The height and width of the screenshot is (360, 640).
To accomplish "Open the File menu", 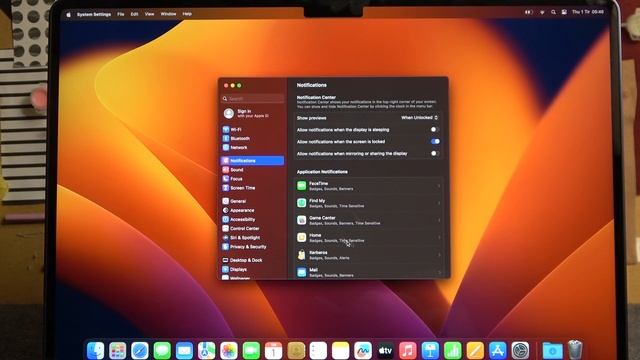I will point(121,14).
